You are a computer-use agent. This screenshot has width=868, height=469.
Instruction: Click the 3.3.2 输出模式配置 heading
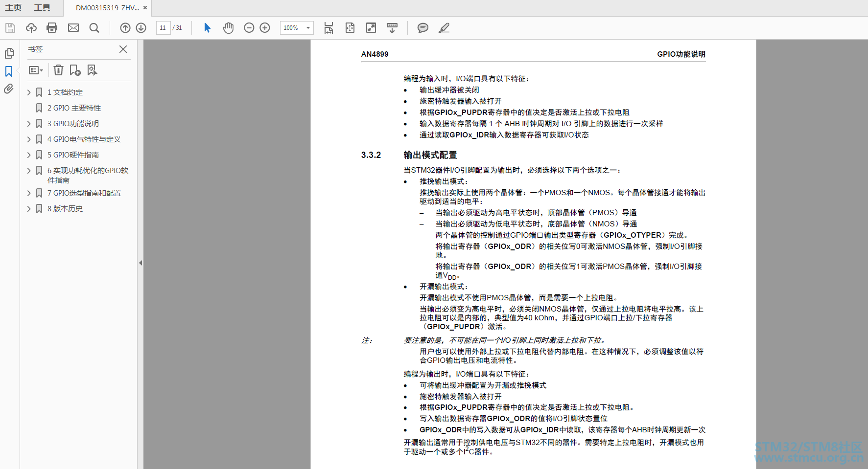click(x=409, y=155)
